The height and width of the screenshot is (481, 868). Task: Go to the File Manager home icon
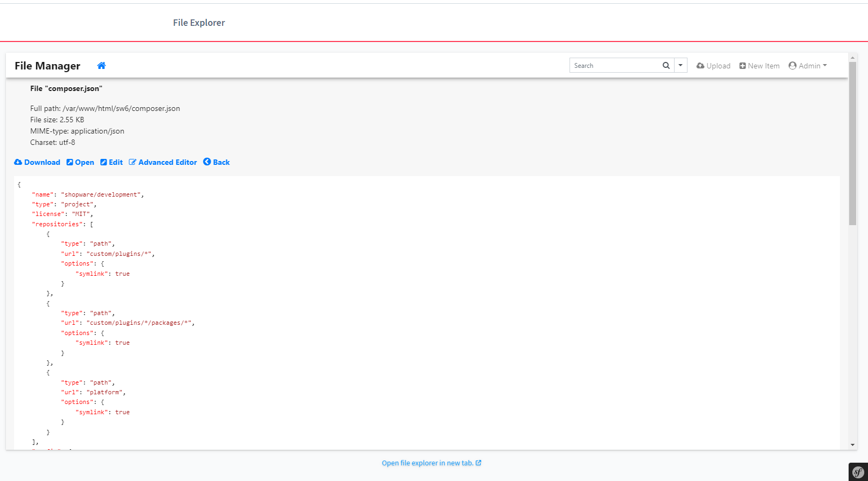[x=101, y=66]
